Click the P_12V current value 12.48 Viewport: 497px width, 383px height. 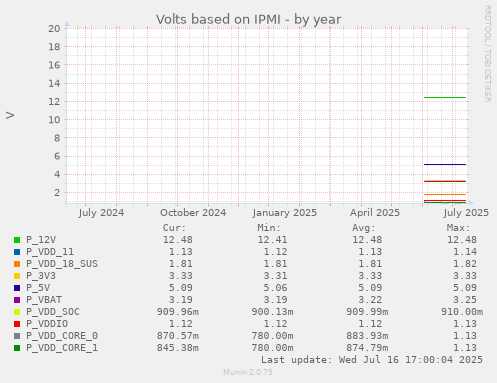178,240
